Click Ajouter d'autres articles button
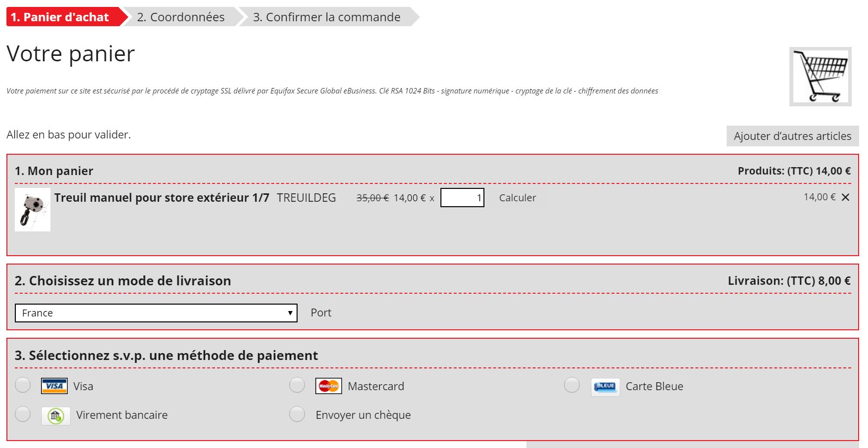Image resolution: width=868 pixels, height=448 pixels. (792, 136)
